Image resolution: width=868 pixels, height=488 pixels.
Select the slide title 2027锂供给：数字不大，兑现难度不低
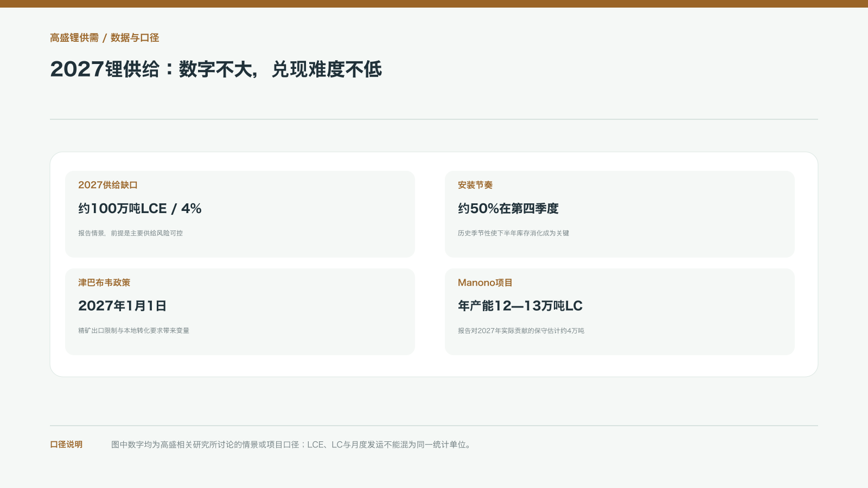click(x=216, y=69)
